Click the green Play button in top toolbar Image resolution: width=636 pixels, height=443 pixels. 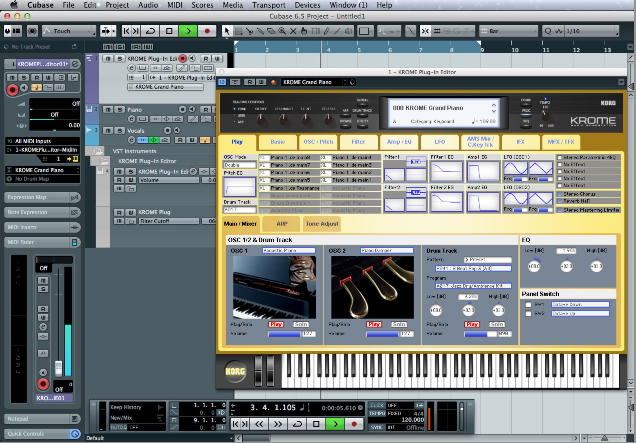point(188,31)
